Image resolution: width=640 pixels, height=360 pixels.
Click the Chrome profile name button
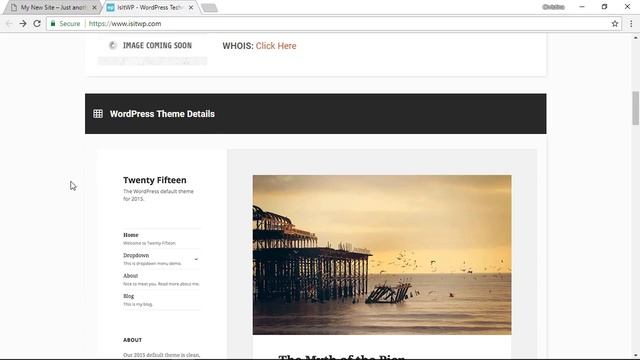tap(553, 7)
